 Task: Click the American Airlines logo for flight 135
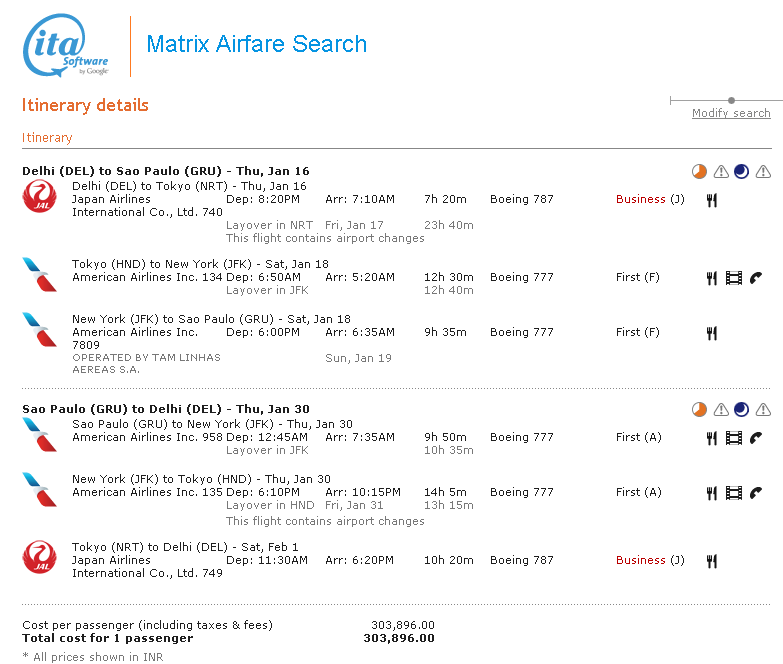tap(39, 490)
